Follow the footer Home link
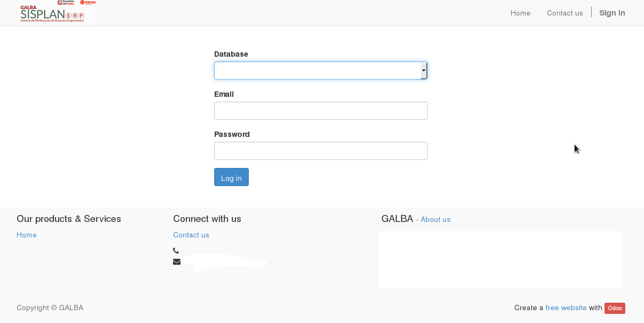 (27, 235)
